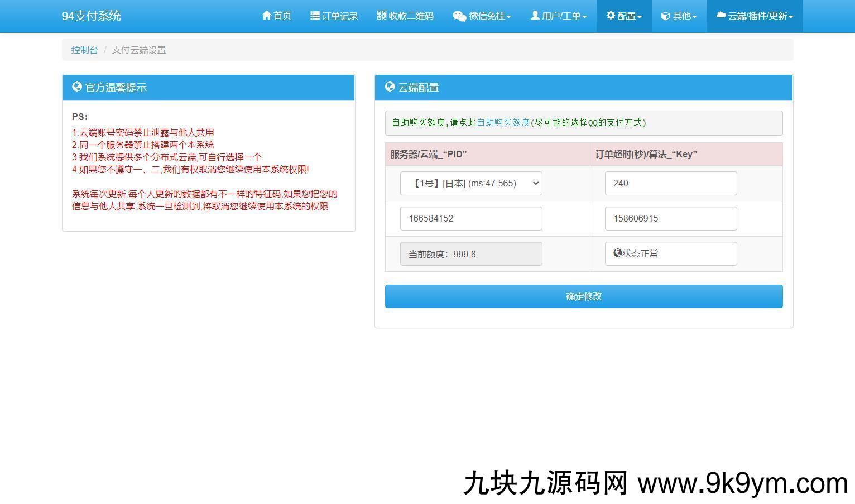Click the order records list icon

(x=315, y=16)
